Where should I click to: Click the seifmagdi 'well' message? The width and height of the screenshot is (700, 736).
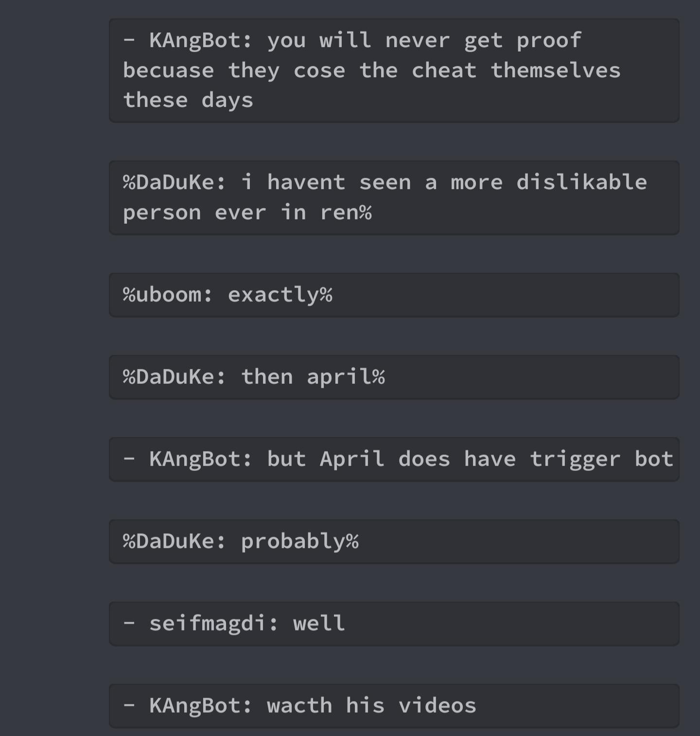tap(394, 624)
